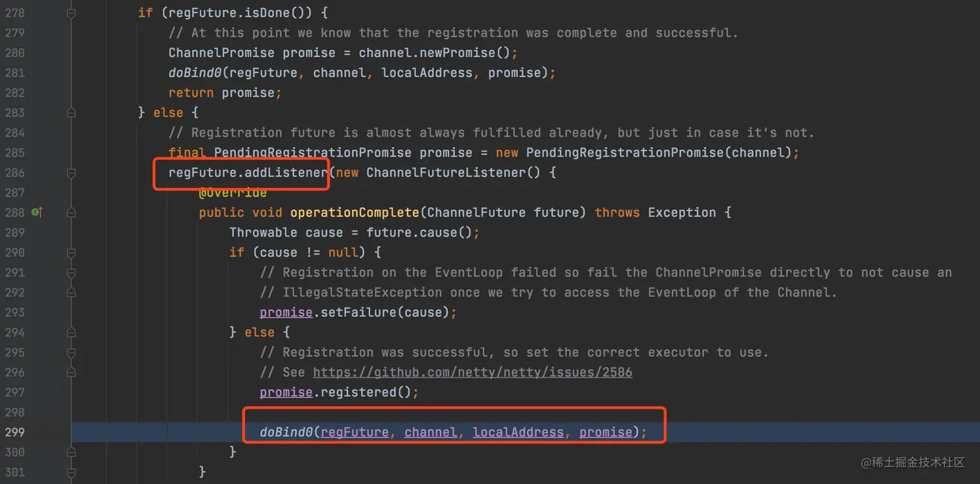Viewport: 980px width, 484px height.
Task: Fold the comment block starting line 291
Action: coord(71,273)
